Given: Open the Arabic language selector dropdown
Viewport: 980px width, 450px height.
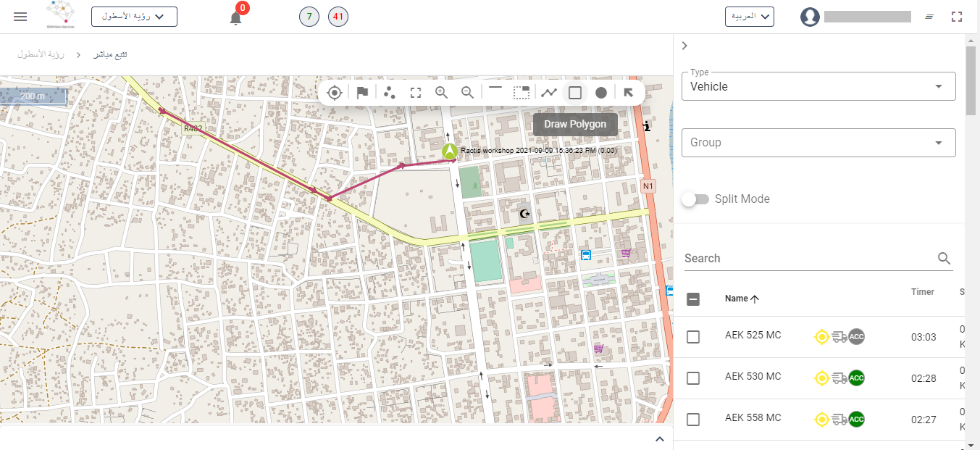Looking at the screenshot, I should click(x=749, y=17).
